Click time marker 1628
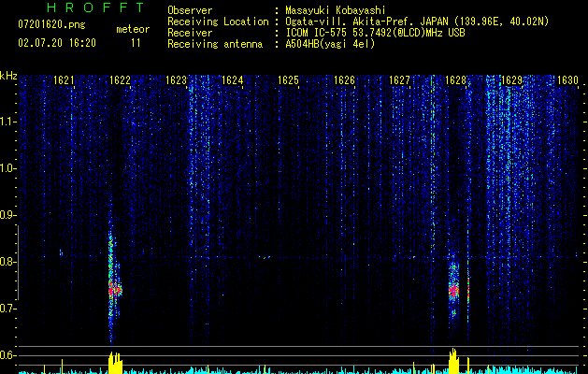Image resolution: width=588 pixels, height=374 pixels. click(x=455, y=79)
